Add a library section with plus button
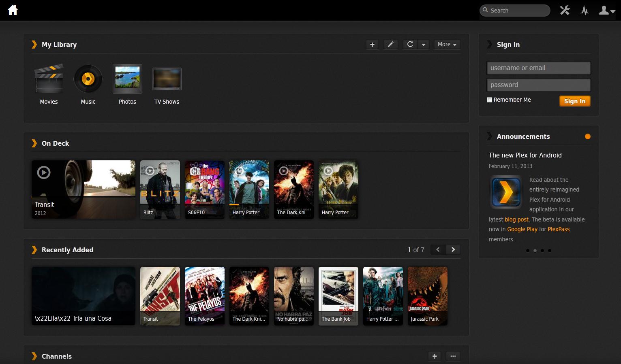This screenshot has height=364, width=621. pos(372,45)
